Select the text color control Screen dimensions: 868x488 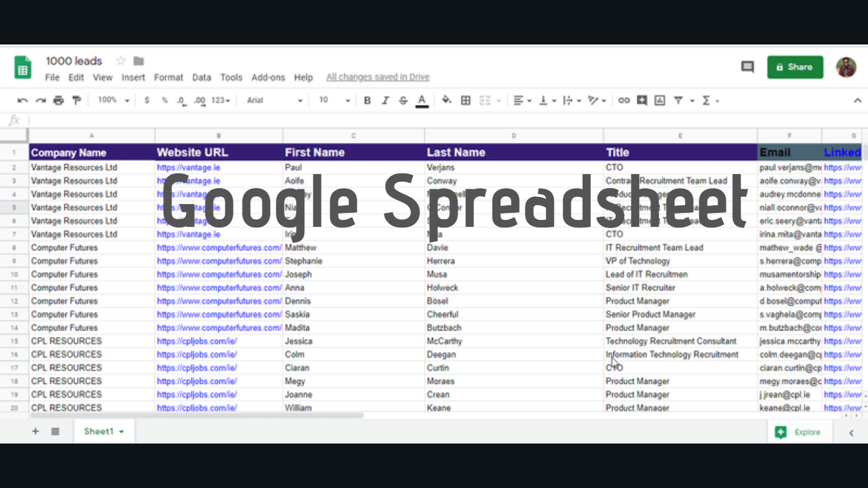[x=421, y=100]
